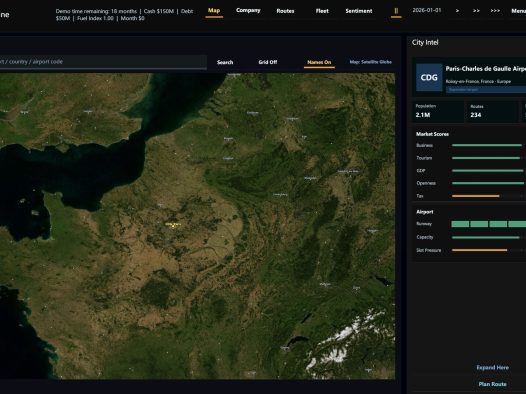Click the CDG airport code badge

pos(429,77)
